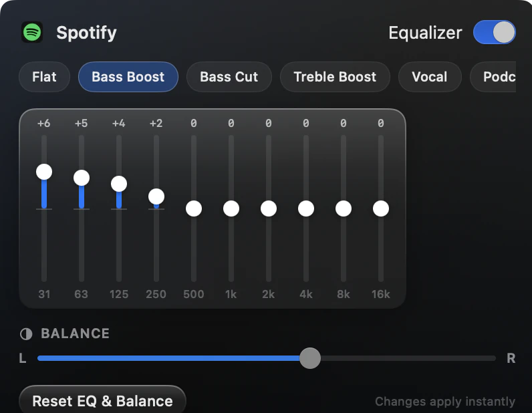
Task: Click the Spotify app icon
Action: pos(32,32)
